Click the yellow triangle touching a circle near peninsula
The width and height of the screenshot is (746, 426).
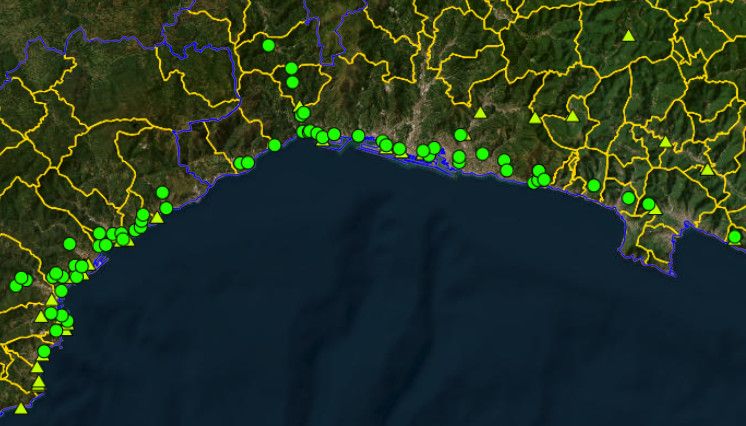(655, 209)
